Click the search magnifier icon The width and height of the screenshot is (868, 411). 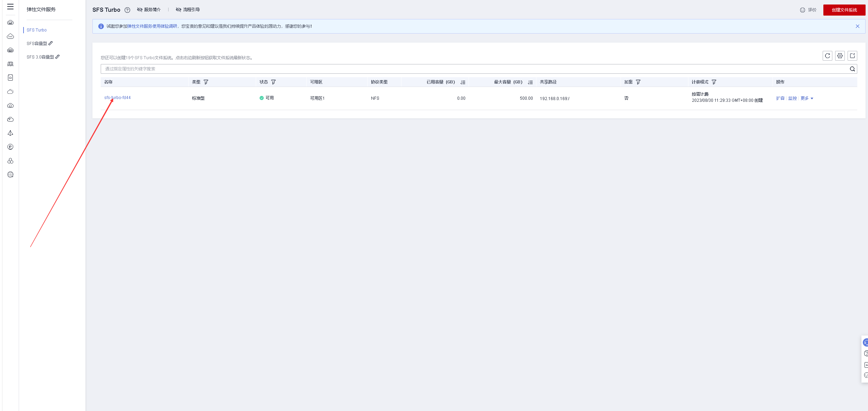(x=852, y=69)
